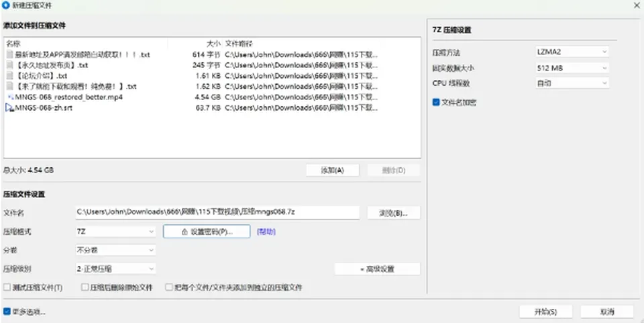Enable 把每个文件/文件夹添加到独立的压缩文件 checkbox

coord(169,287)
